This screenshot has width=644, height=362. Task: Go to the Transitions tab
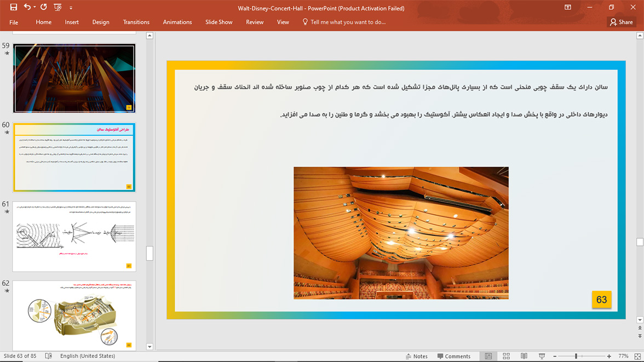pyautogui.click(x=136, y=22)
